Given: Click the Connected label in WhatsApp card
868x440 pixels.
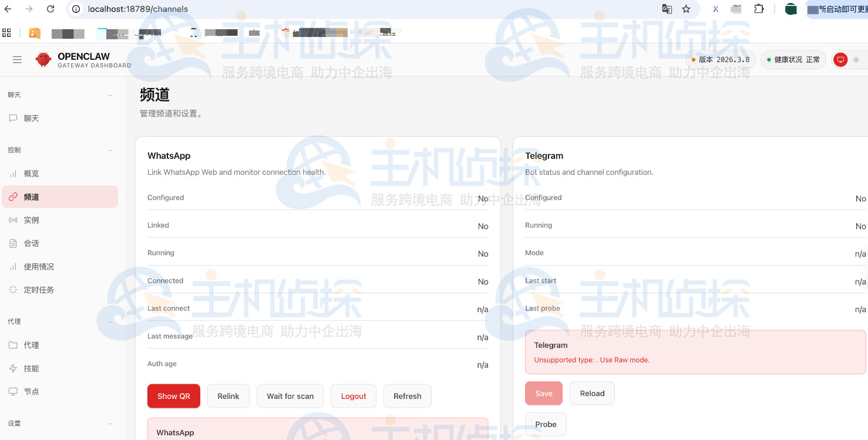Looking at the screenshot, I should coord(166,280).
